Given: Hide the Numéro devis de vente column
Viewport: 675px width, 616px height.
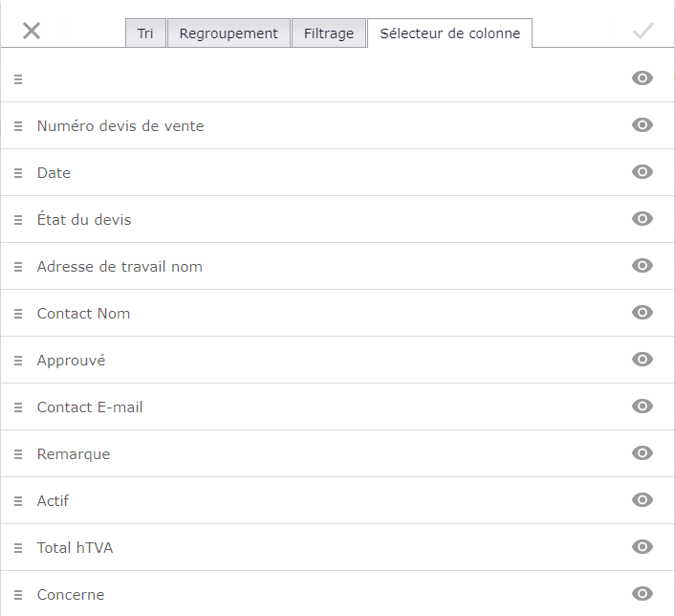Looking at the screenshot, I should click(x=642, y=125).
